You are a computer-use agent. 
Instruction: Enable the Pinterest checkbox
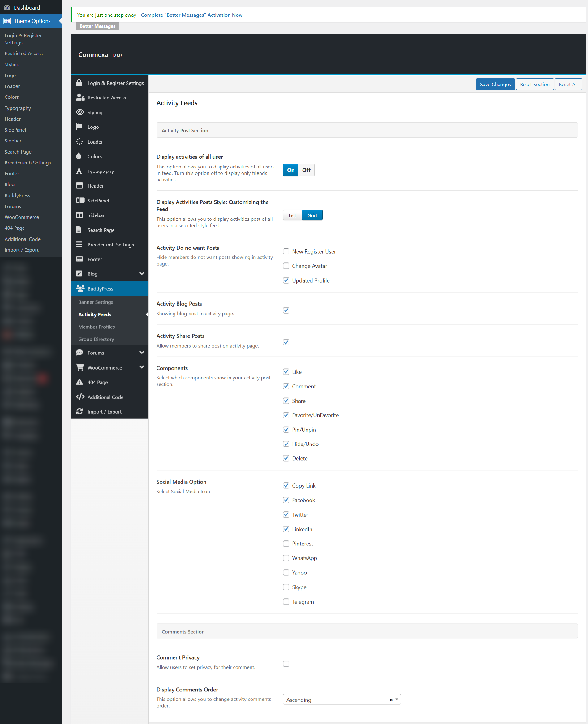286,543
